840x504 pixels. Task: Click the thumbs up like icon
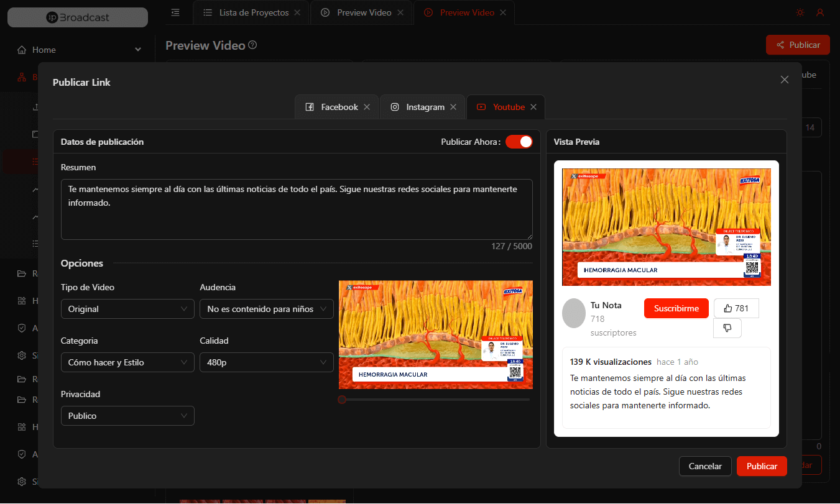(728, 308)
